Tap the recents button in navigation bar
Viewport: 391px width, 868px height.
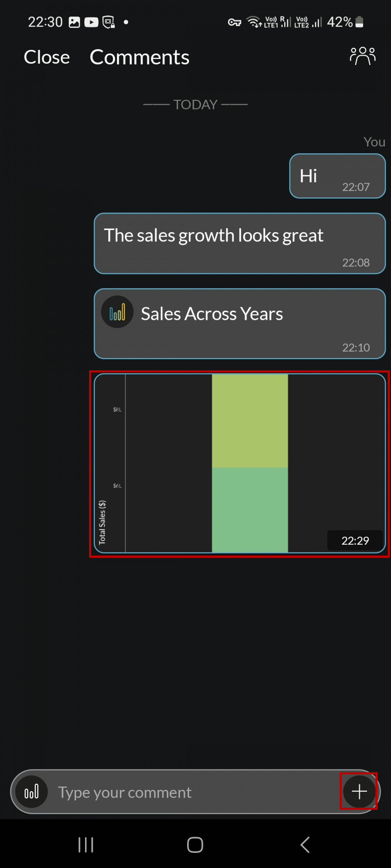(86, 845)
